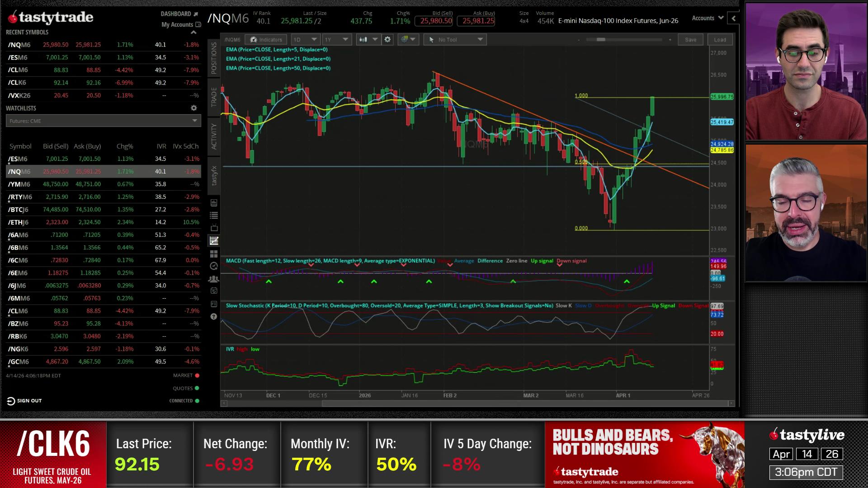
Task: Expand the 1Y time range dropdown
Action: [x=336, y=40]
